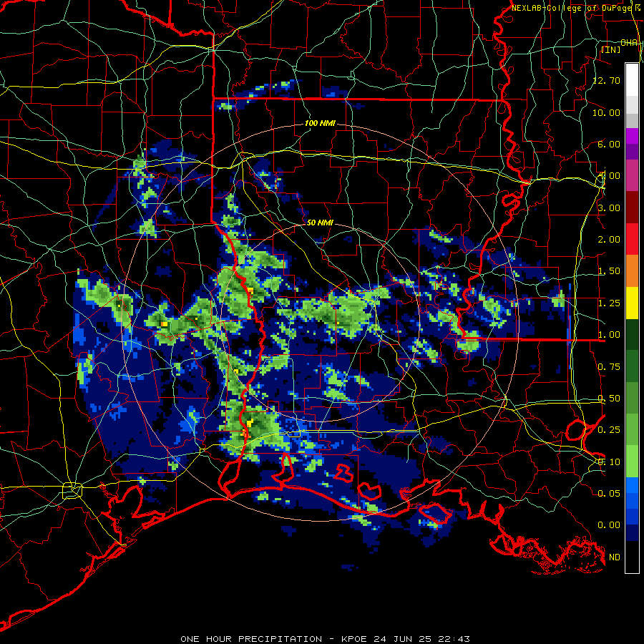This screenshot has height=644, width=644.
Task: Click the '12.70' legend value
Action: pyautogui.click(x=606, y=80)
